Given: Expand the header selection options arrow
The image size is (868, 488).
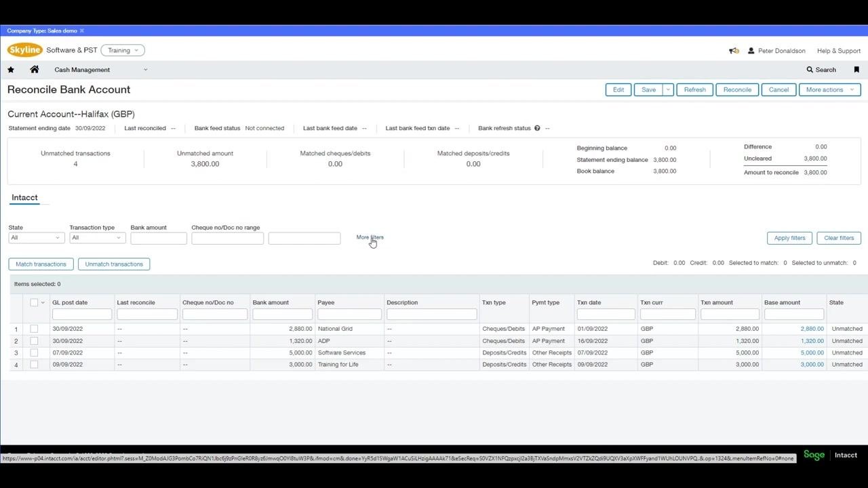Looking at the screenshot, I should 43,302.
